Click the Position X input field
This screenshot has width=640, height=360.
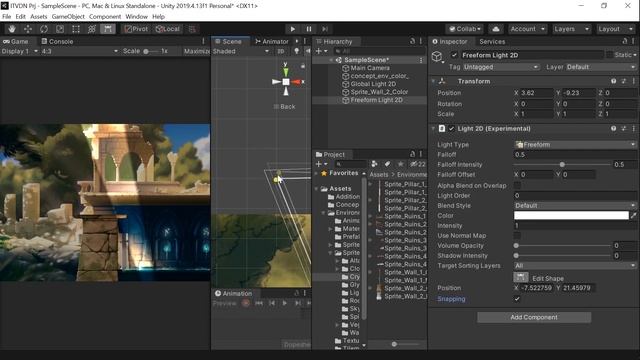click(537, 93)
